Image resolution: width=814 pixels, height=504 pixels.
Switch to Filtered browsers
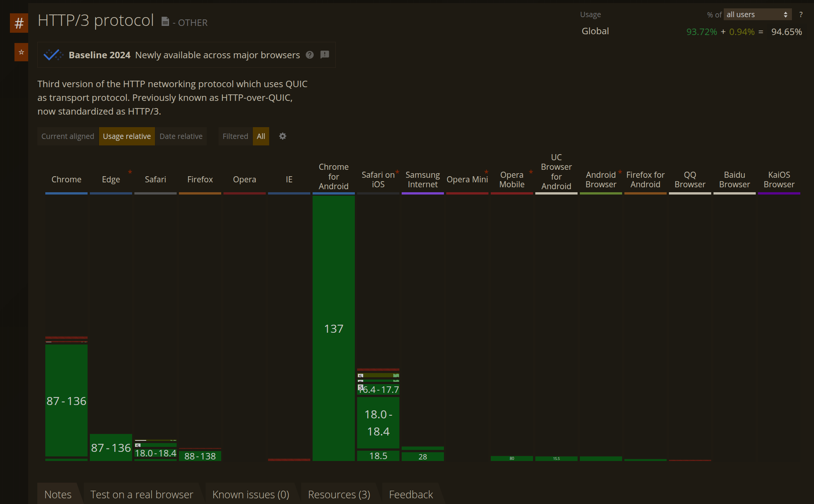235,136
